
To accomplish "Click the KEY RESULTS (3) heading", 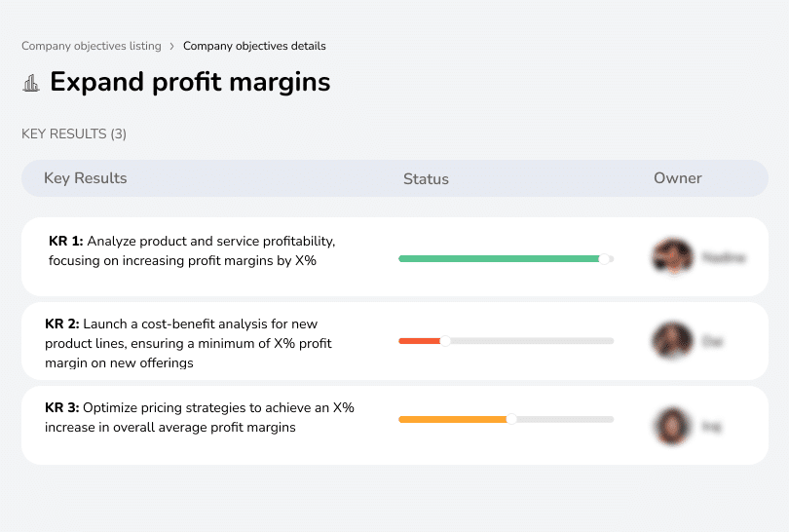I will click(74, 133).
